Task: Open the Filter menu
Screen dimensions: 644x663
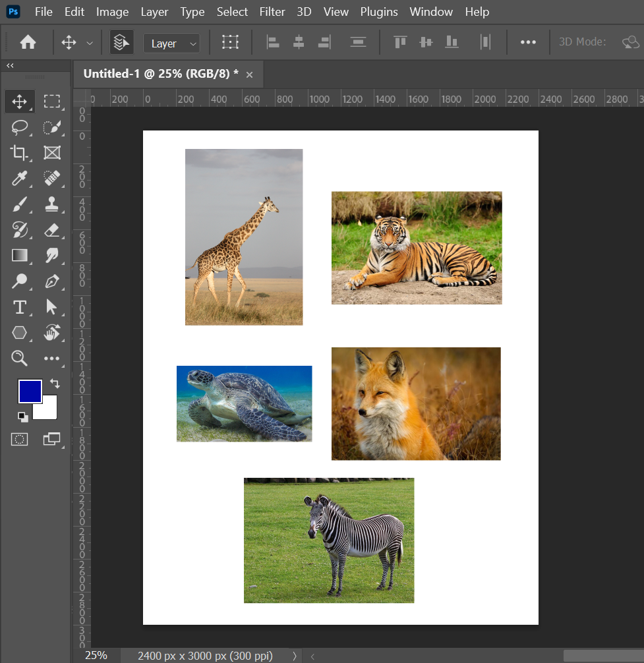Action: pos(272,12)
